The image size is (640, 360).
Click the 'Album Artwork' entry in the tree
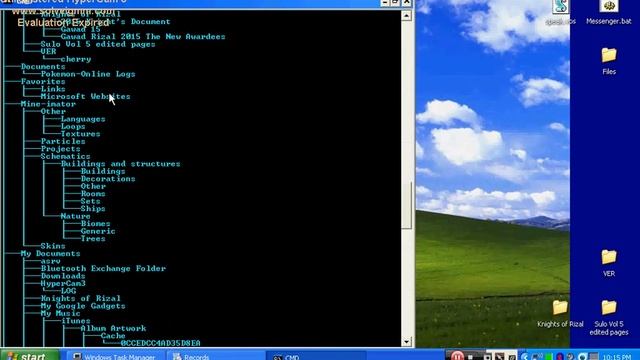point(113,329)
